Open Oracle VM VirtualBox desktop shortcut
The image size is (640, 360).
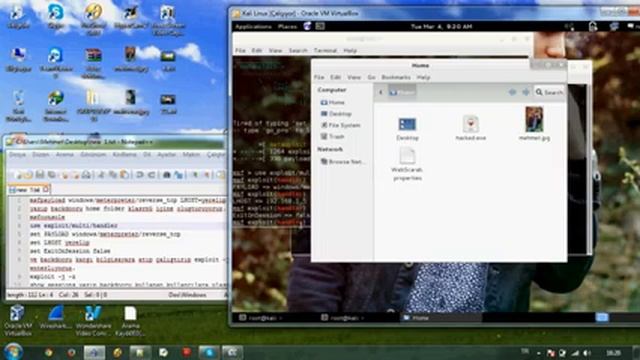(18, 320)
